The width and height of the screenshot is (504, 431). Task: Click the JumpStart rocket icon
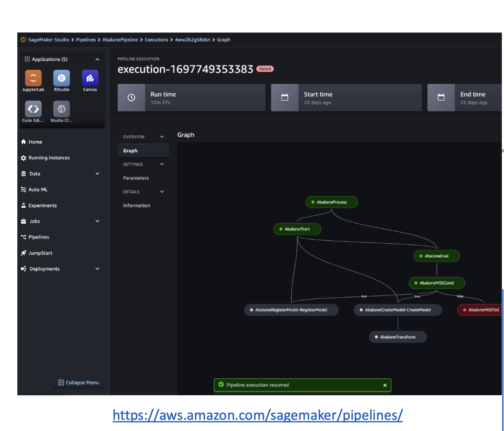24,253
